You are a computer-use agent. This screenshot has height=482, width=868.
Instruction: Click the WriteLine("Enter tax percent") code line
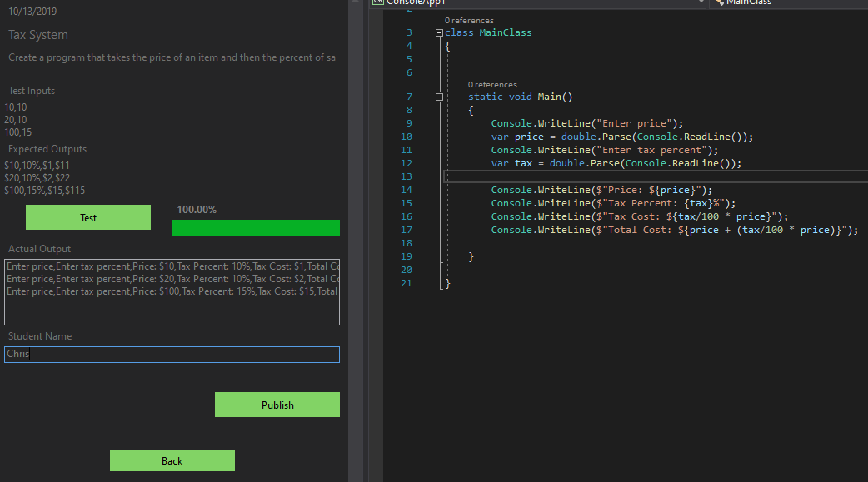coord(605,150)
